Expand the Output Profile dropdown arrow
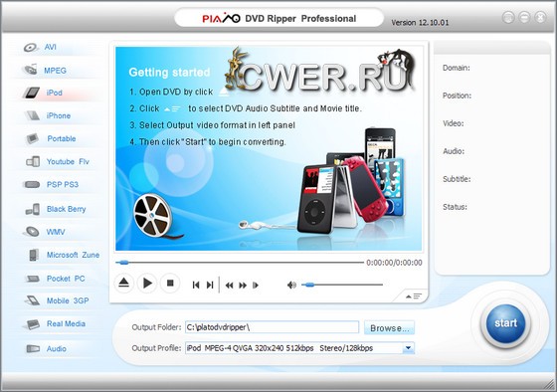557x392 pixels. tap(408, 348)
